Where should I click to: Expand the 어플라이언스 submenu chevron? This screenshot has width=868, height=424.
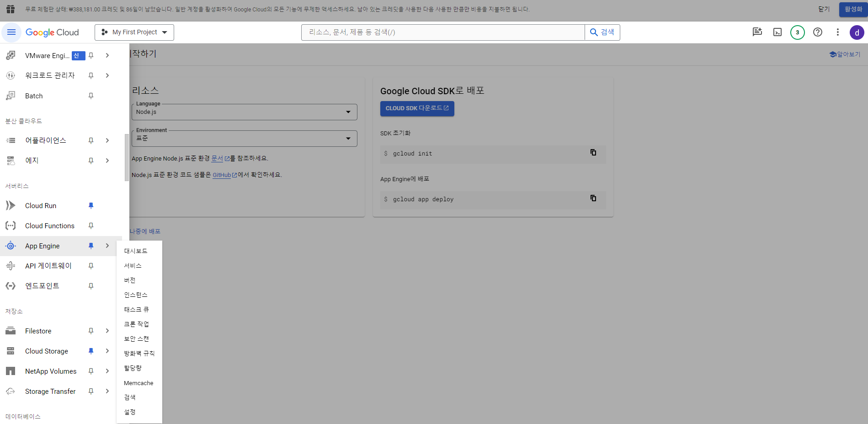107,140
